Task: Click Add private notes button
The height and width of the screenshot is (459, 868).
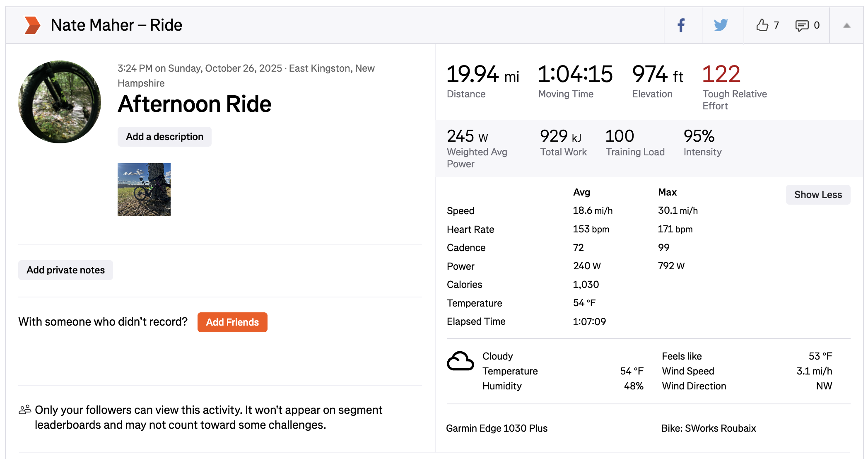Action: tap(65, 270)
